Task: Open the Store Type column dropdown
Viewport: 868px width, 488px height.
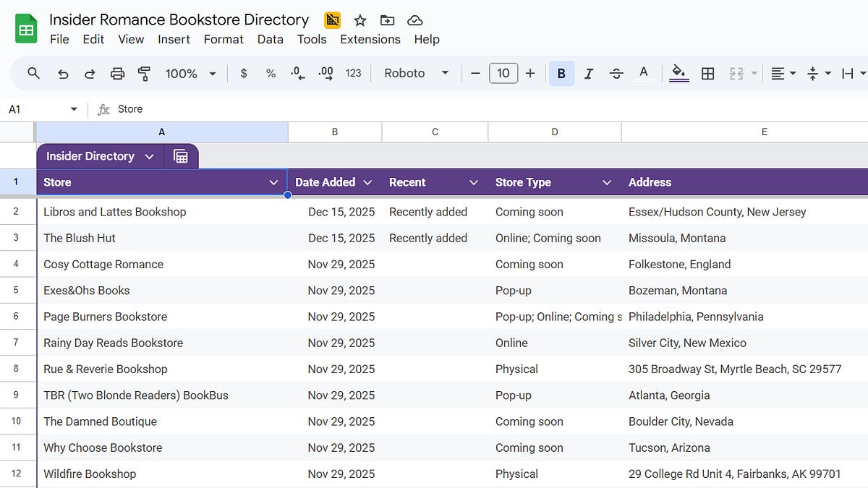Action: tap(607, 182)
